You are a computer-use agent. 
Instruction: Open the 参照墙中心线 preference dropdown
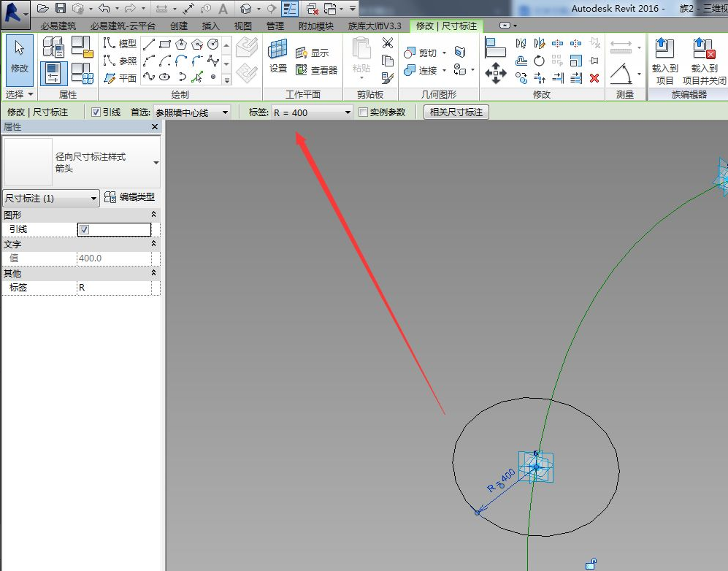(x=225, y=112)
